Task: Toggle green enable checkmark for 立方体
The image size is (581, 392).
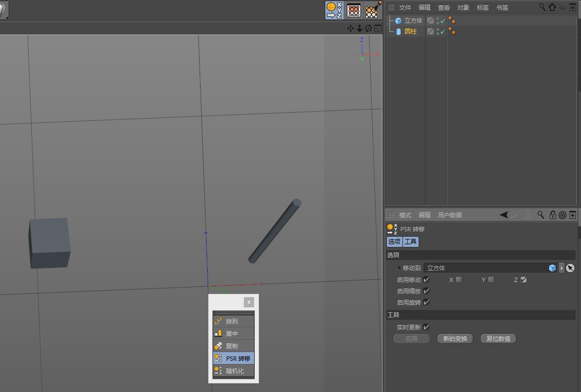Action: [x=442, y=21]
